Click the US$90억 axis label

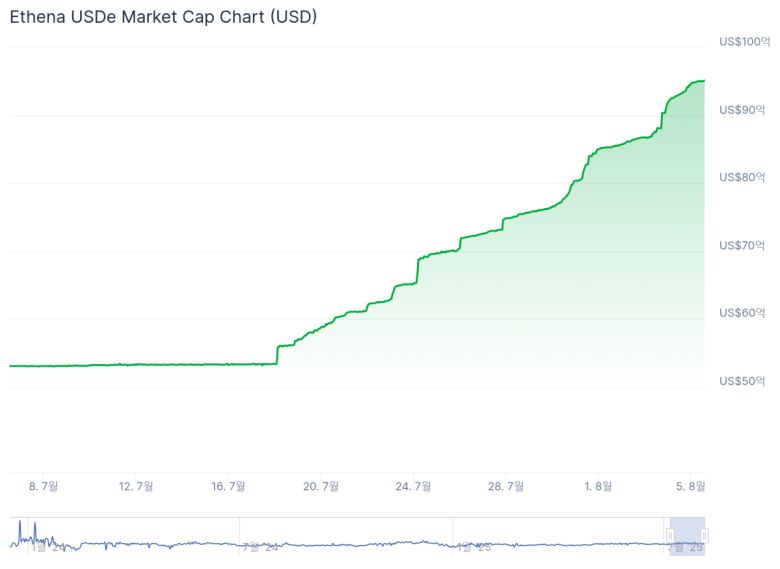[741, 109]
